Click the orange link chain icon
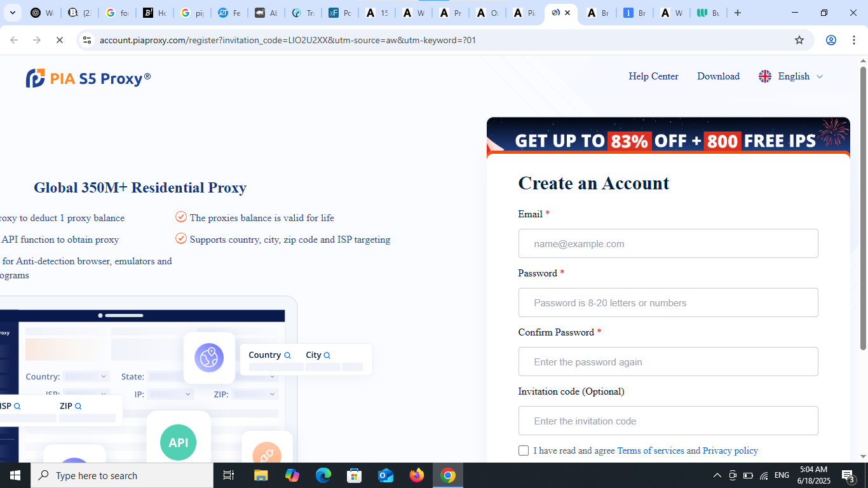The width and height of the screenshot is (868, 488). pyautogui.click(x=267, y=454)
